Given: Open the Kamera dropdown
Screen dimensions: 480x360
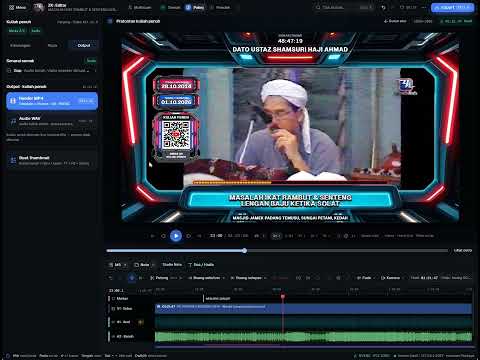Looking at the screenshot, I should 392,278.
